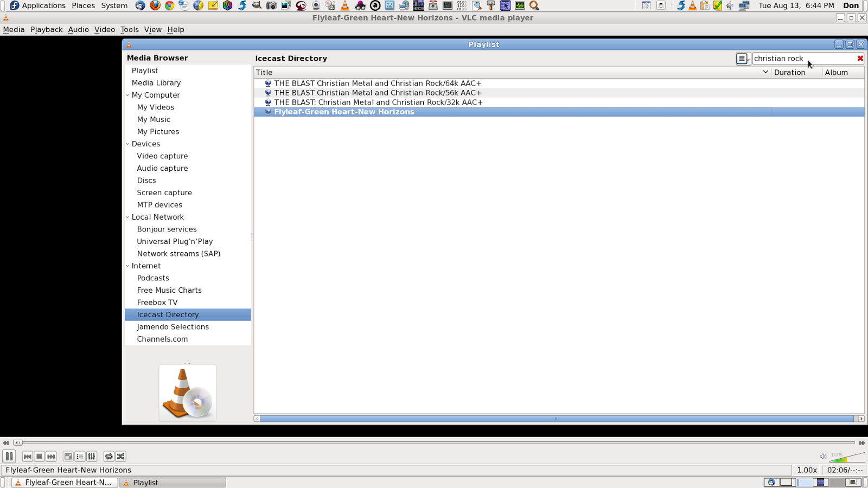
Task: Open the Playback menu
Action: (x=46, y=30)
